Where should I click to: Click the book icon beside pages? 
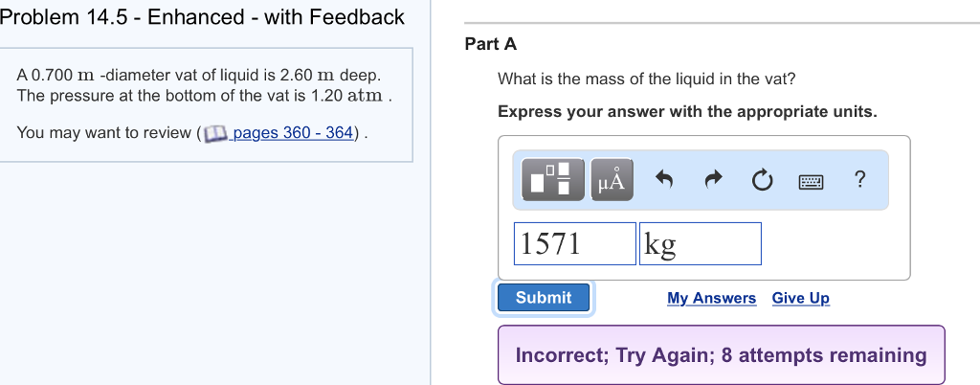216,133
